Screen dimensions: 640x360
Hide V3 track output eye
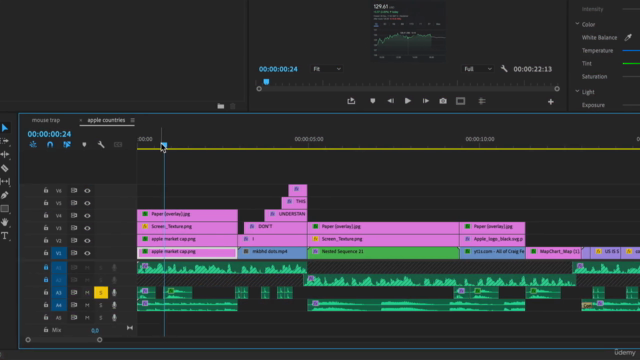tap(87, 228)
